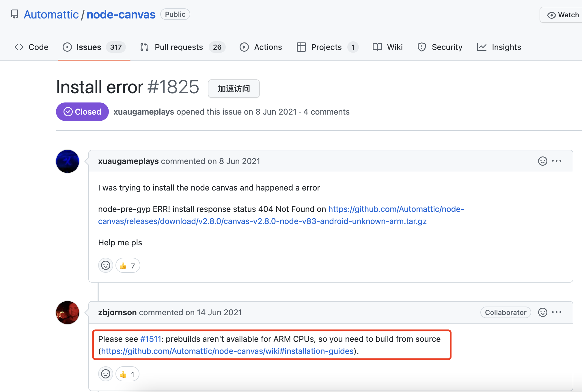Viewport: 582px width, 392px height.
Task: Click the 'Help me pls' line
Action: pyautogui.click(x=120, y=242)
